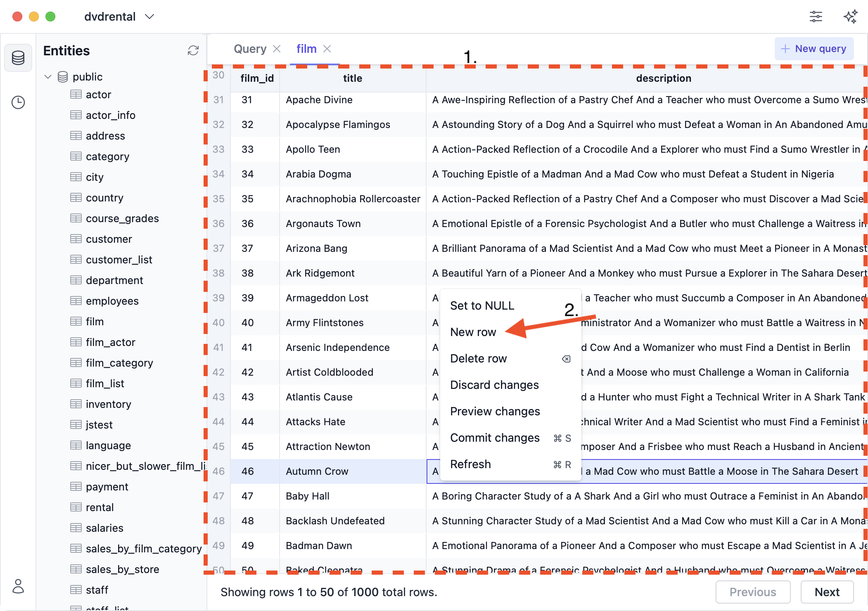Click the table icon beside customer

click(76, 239)
